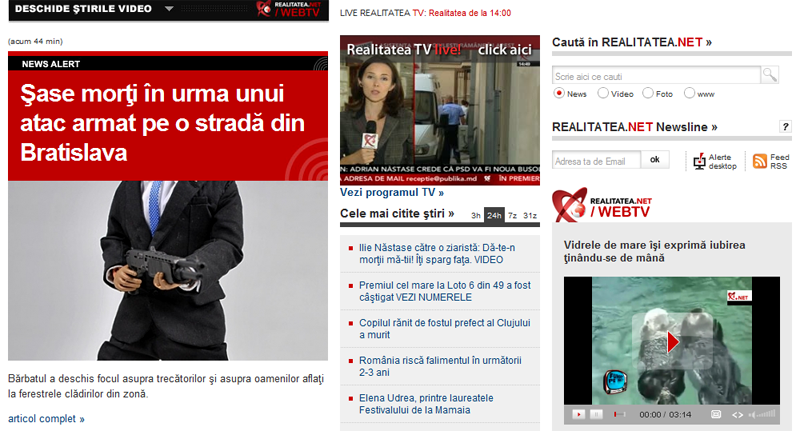Switch most-read news to the 3h tab
The height and width of the screenshot is (431, 800).
476,215
